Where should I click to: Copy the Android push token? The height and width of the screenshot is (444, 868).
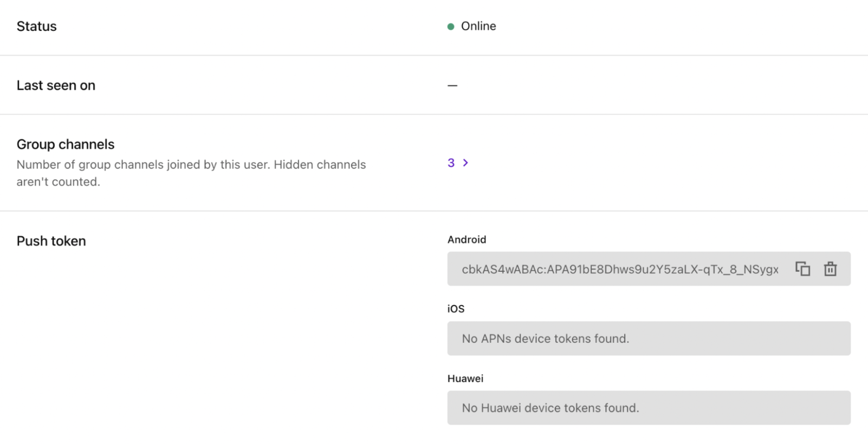[802, 269]
